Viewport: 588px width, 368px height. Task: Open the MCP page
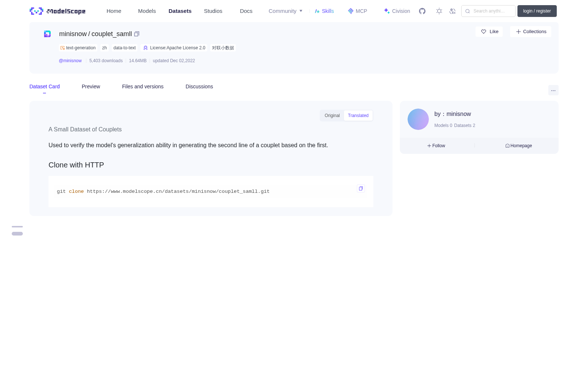358,11
